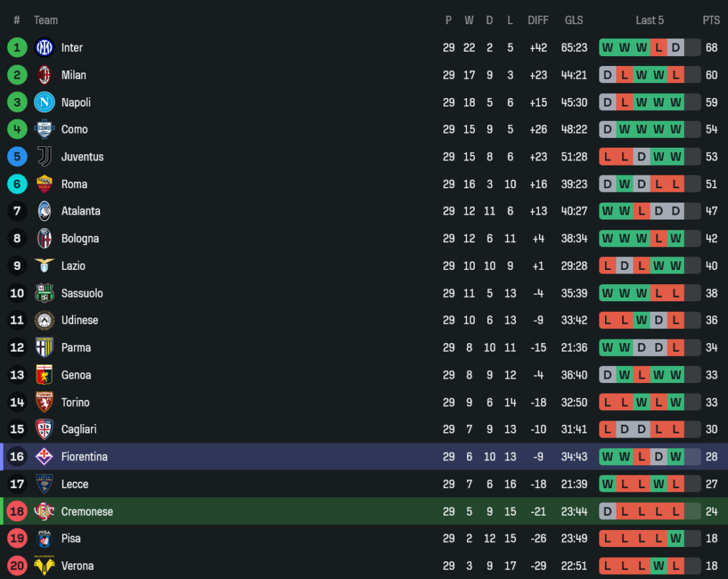
Task: Sort table by DIFF column header
Action: [x=538, y=20]
